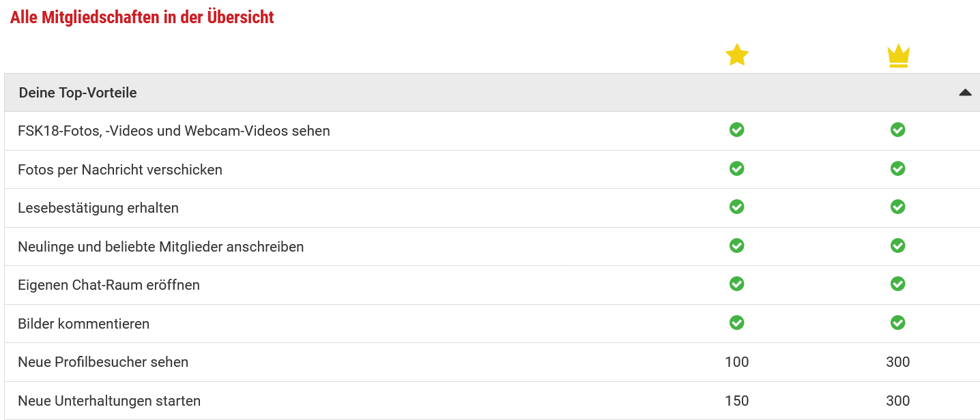Viewport: 980px width, 420px height.
Task: Click star-column checkmark for Neulinge anschreiben row
Action: (737, 245)
